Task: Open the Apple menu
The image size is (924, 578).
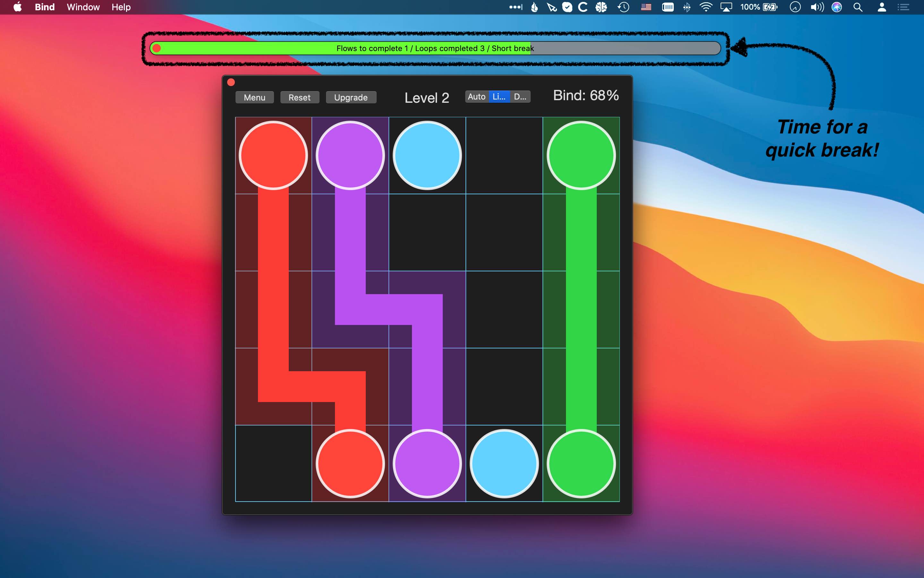Action: click(18, 7)
